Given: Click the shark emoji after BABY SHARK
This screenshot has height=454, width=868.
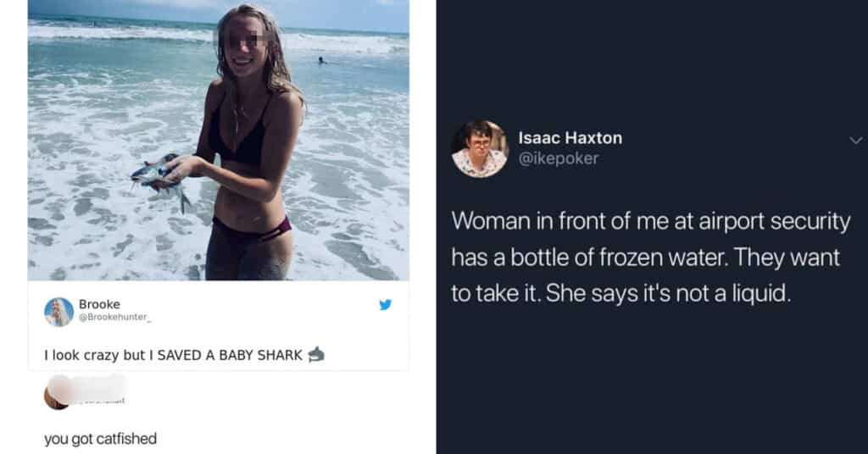Looking at the screenshot, I should [316, 354].
